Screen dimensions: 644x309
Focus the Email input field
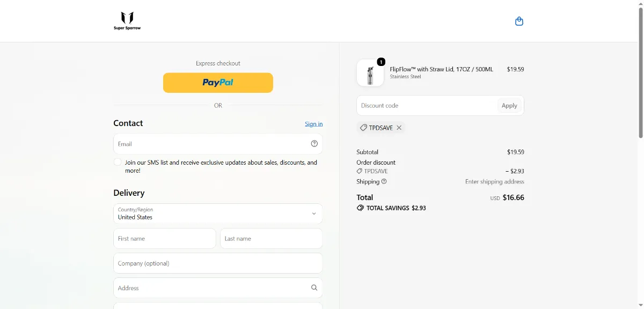click(218, 144)
